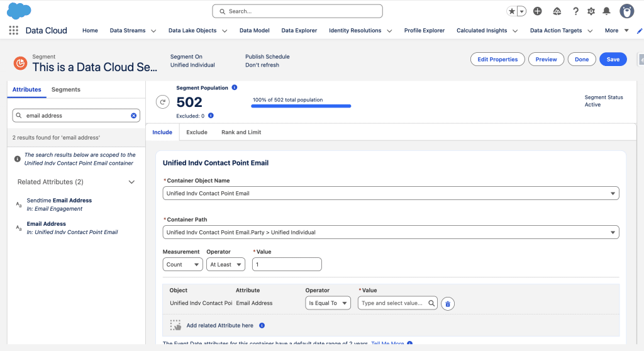644x351 pixels.
Task: Open the Measurement Count dropdown
Action: [x=182, y=265]
